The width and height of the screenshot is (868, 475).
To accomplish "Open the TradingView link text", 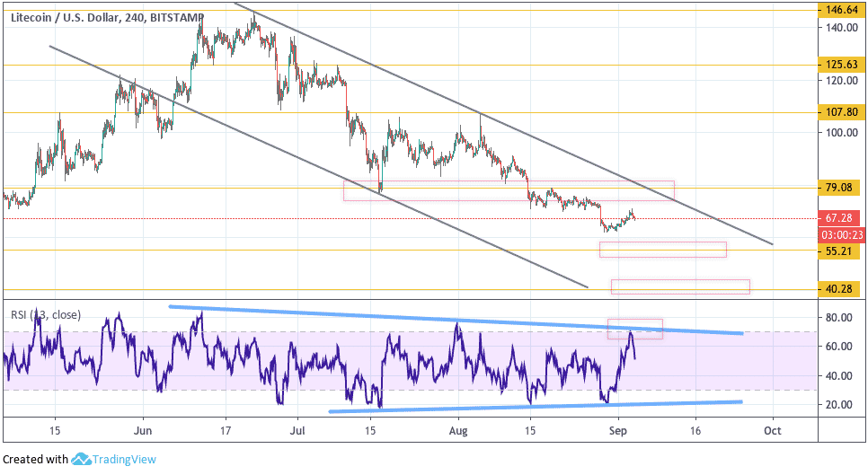I will 124,460.
